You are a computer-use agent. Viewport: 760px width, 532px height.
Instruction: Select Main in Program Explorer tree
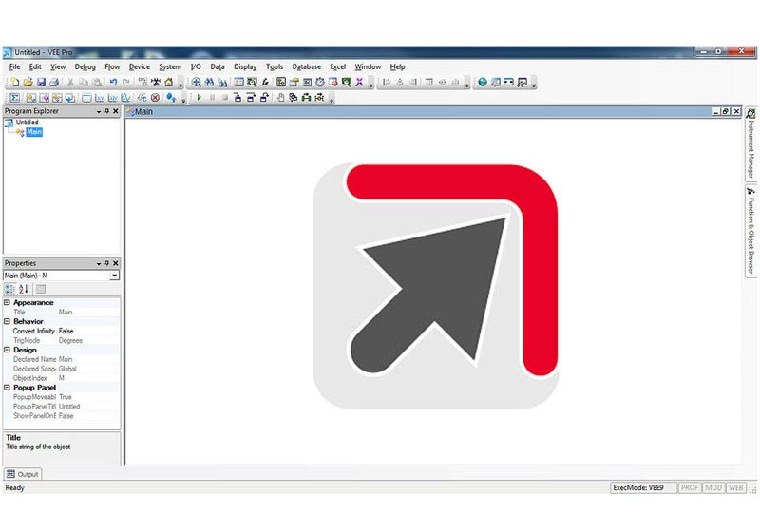34,132
